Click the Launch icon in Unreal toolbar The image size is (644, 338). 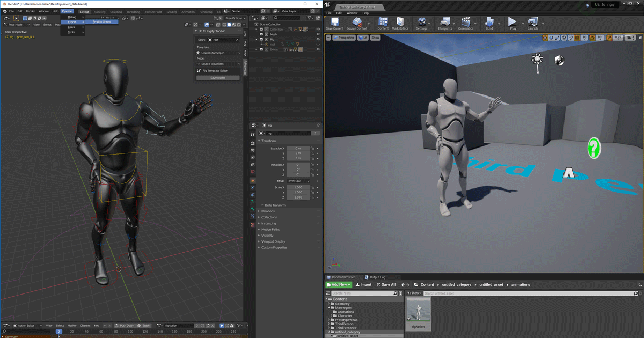click(x=532, y=22)
